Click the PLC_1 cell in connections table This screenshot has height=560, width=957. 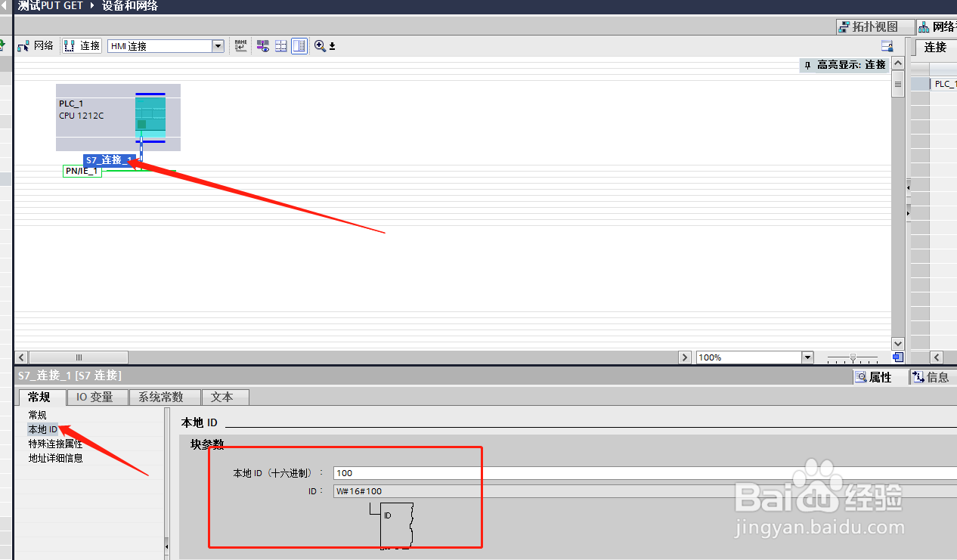click(x=944, y=84)
